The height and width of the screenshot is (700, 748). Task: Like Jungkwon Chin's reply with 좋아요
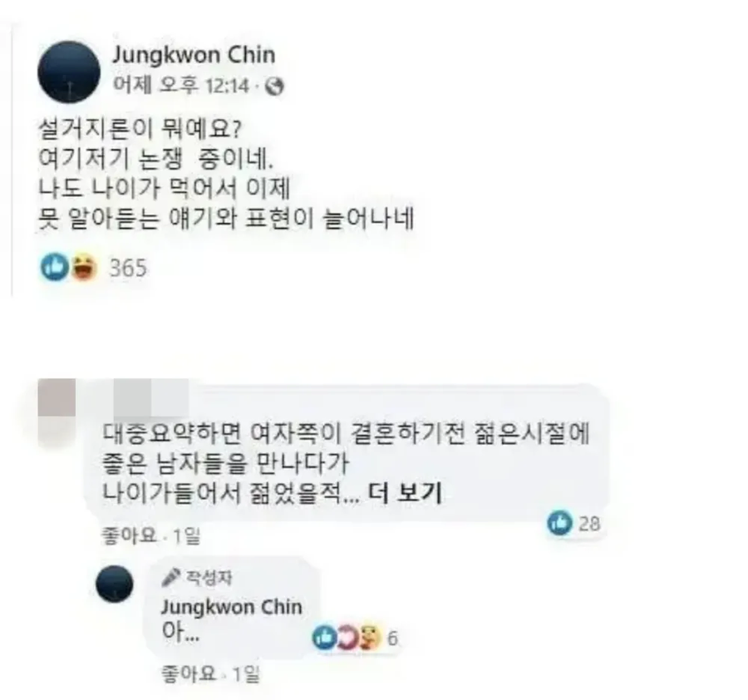pyautogui.click(x=189, y=673)
